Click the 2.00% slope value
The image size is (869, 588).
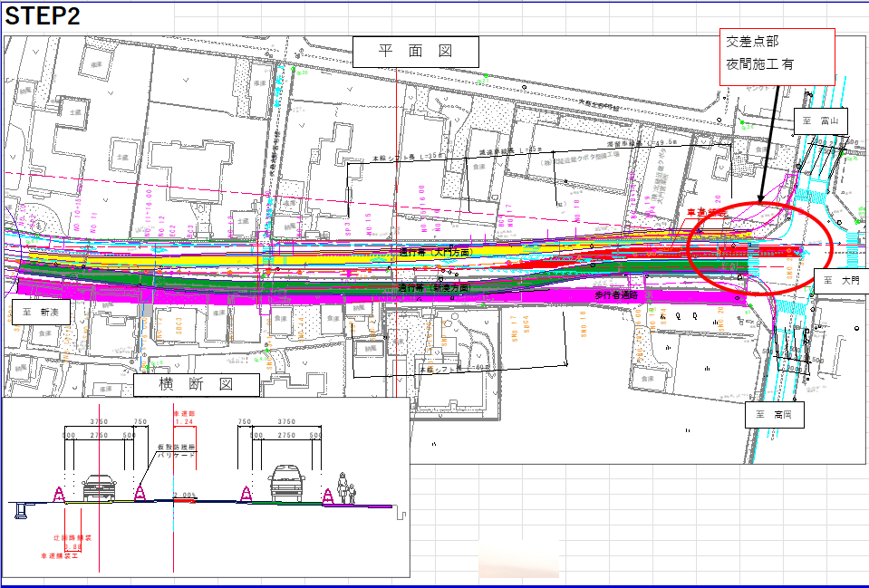point(185,495)
